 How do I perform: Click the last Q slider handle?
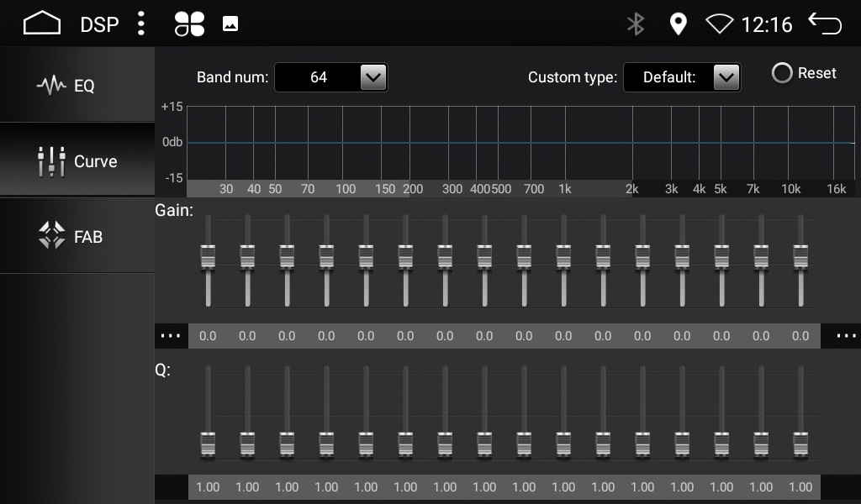[800, 444]
